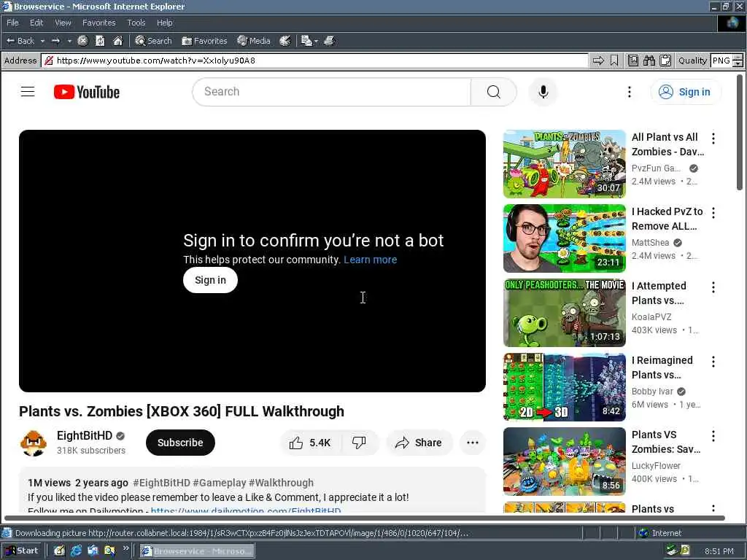Click the #EightBitHD hashtag
Image resolution: width=747 pixels, height=560 pixels.
(x=161, y=483)
